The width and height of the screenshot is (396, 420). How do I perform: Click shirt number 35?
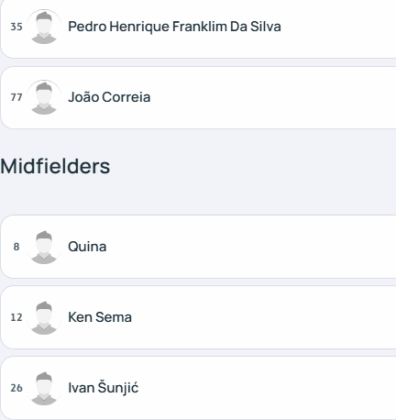pos(16,27)
